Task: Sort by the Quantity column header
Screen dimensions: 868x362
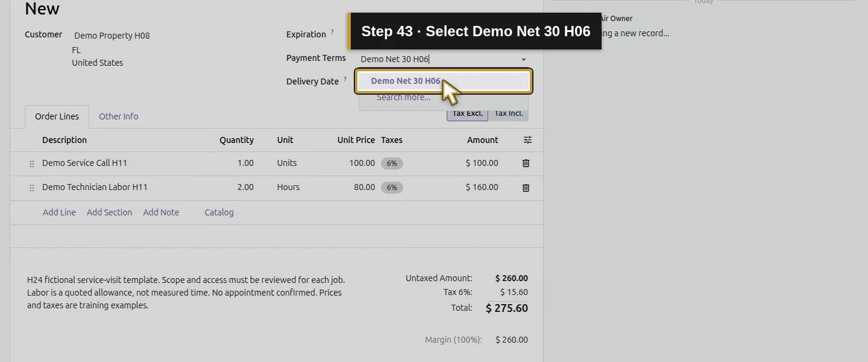Action: pos(236,140)
